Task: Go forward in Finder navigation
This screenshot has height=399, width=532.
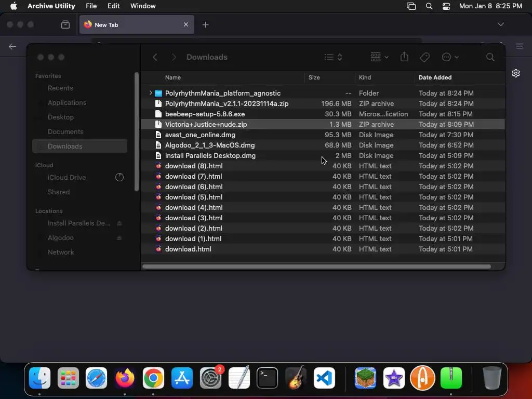Action: click(x=174, y=57)
